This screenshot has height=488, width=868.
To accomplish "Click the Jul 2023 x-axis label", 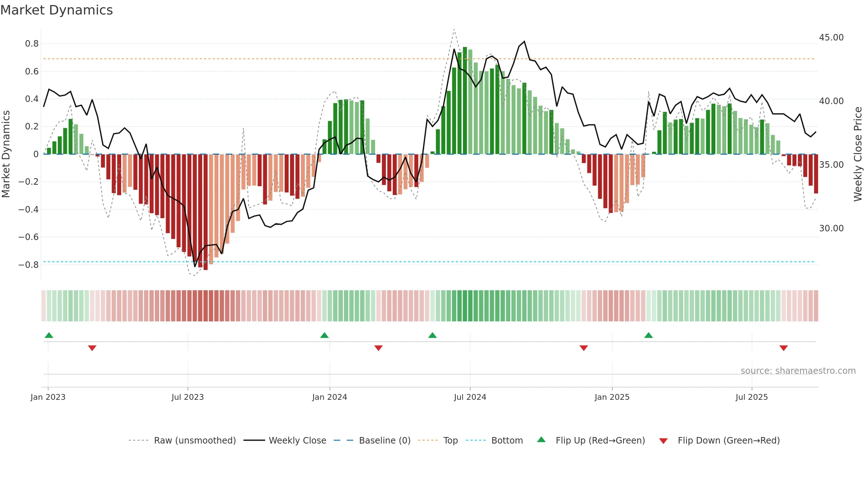I will click(188, 397).
